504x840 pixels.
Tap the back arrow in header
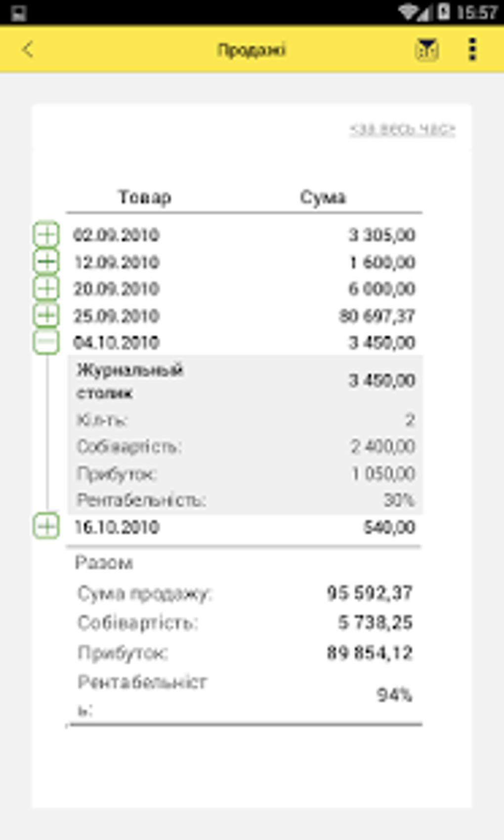pos(28,50)
